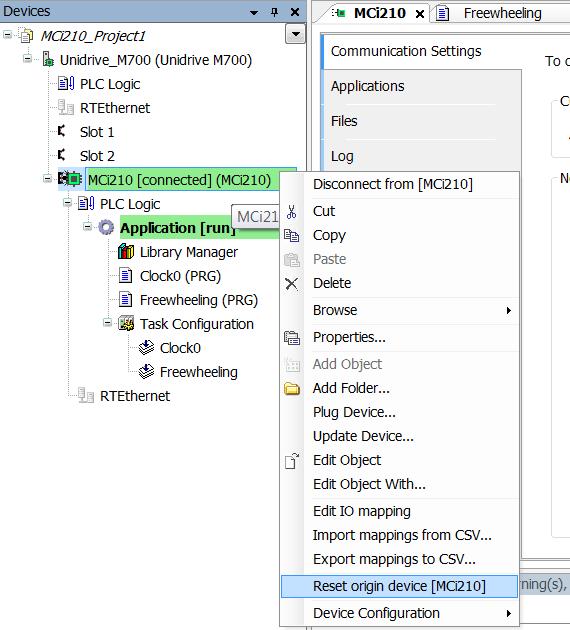Close the MCi210 editor tab
This screenshot has height=630, width=570.
(x=420, y=14)
